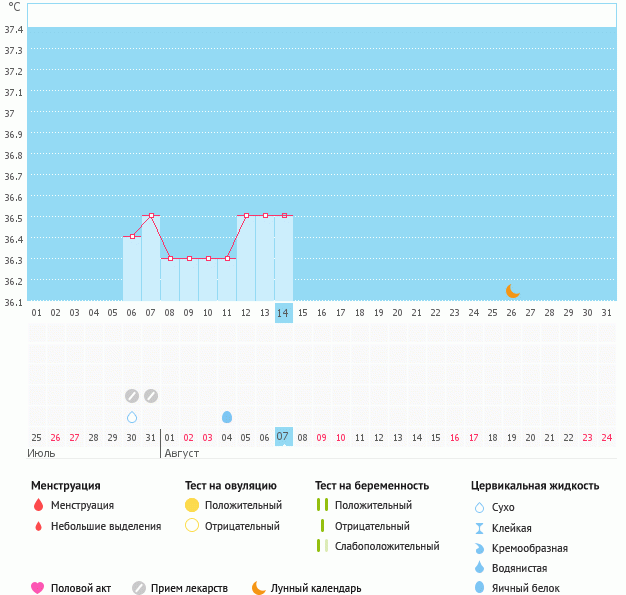
Task: Click the dry fluid drop on July 30
Action: click(132, 417)
